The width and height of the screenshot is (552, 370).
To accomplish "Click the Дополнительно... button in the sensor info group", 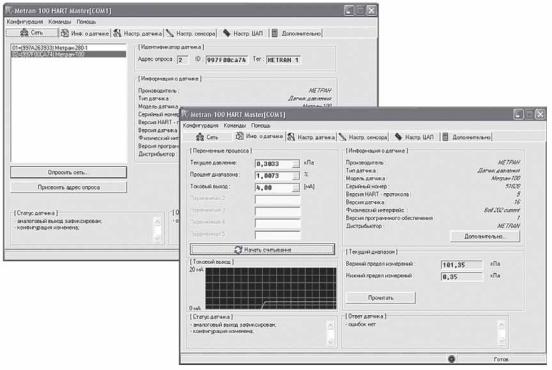I will click(x=485, y=236).
